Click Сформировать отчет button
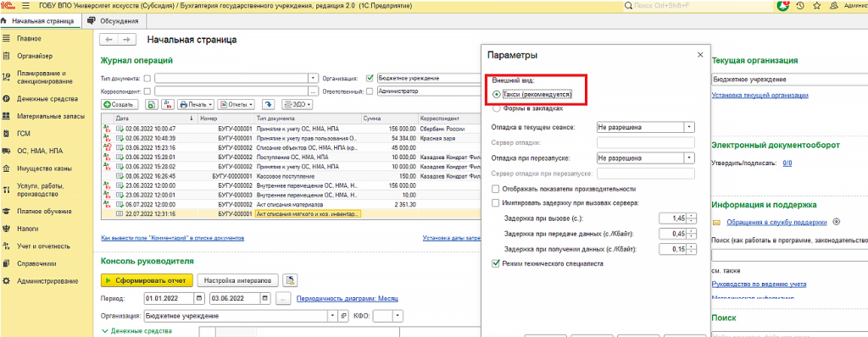Screen dimensions: 868x337 [x=147, y=280]
